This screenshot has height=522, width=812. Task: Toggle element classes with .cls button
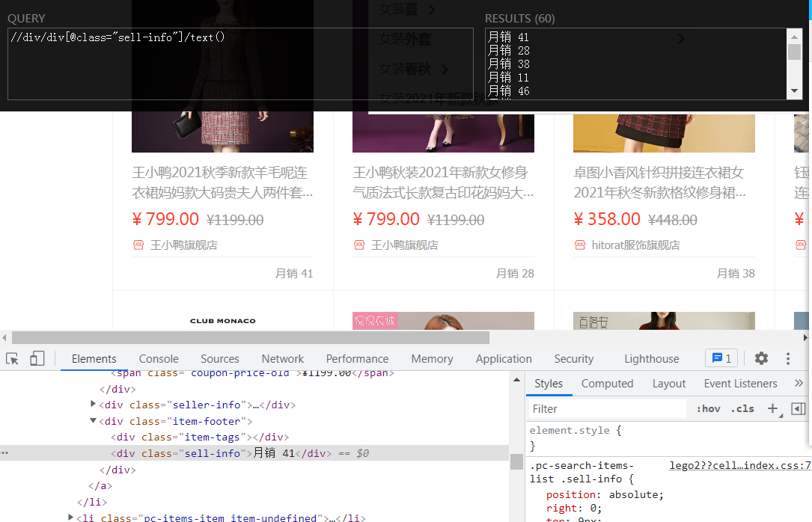pyautogui.click(x=742, y=408)
